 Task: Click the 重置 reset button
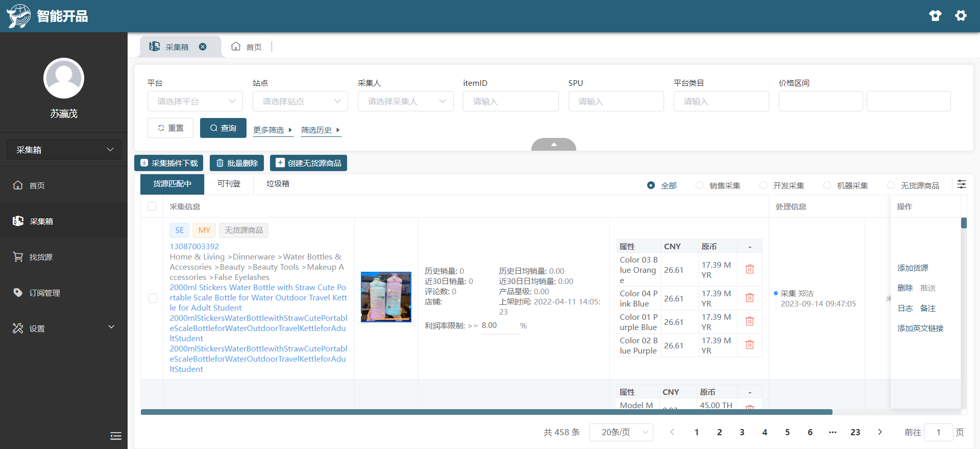[x=170, y=128]
